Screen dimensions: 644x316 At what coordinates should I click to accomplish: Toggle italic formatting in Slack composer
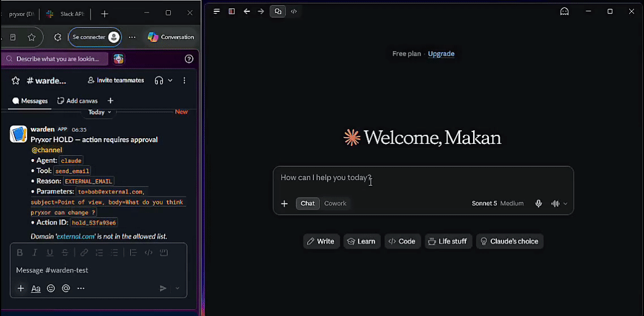(35, 253)
